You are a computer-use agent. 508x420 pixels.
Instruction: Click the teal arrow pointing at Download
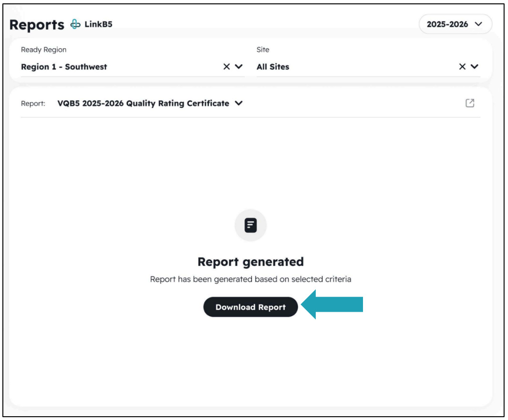tap(332, 305)
